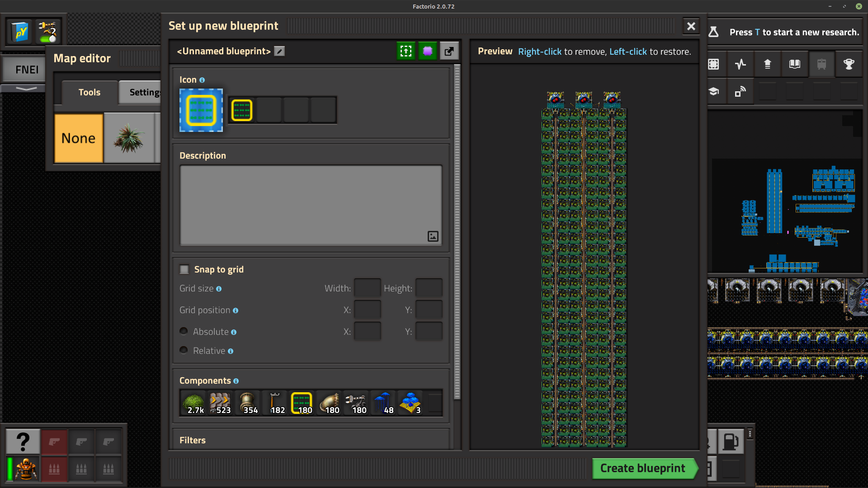Select the Absolute radio button
The width and height of the screenshot is (868, 488).
(x=184, y=331)
